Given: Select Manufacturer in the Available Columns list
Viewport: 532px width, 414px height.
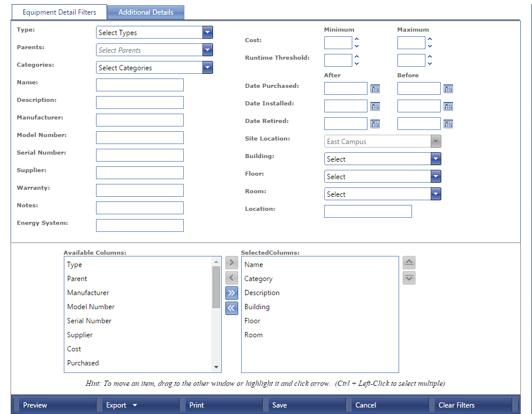Looking at the screenshot, I should click(x=88, y=292).
